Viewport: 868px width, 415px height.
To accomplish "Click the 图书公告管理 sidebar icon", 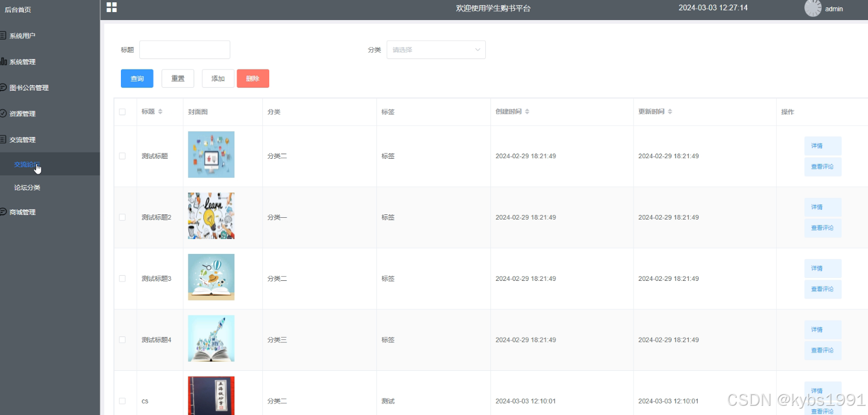I will click(3, 88).
